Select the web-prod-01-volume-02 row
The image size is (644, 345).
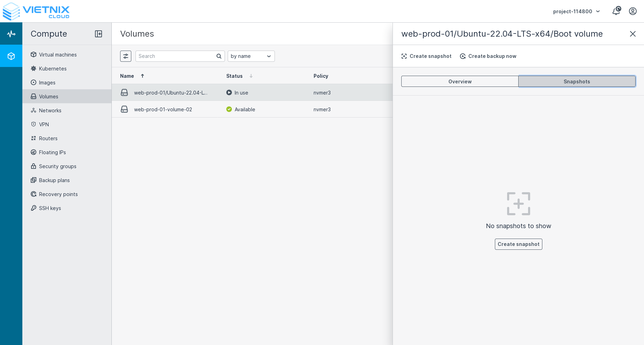tap(163, 110)
